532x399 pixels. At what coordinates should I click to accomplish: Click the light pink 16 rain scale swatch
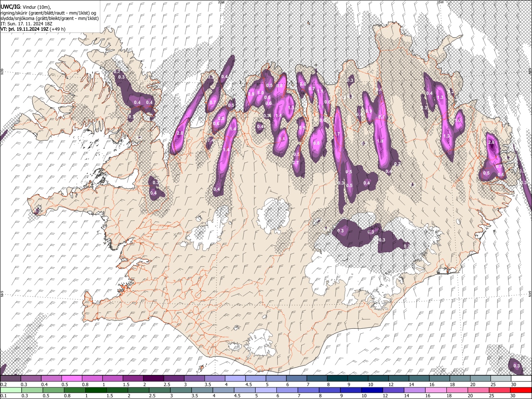point(436,390)
